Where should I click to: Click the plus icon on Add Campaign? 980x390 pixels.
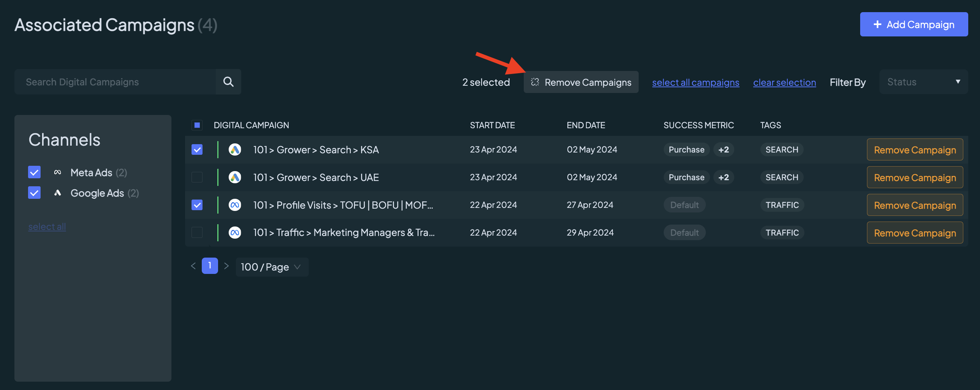877,24
